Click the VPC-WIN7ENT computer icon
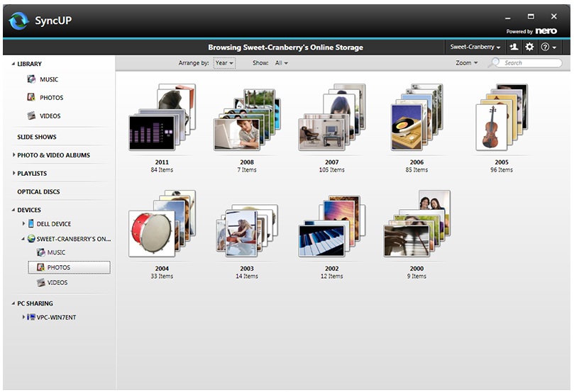The image size is (574, 392). pos(31,317)
